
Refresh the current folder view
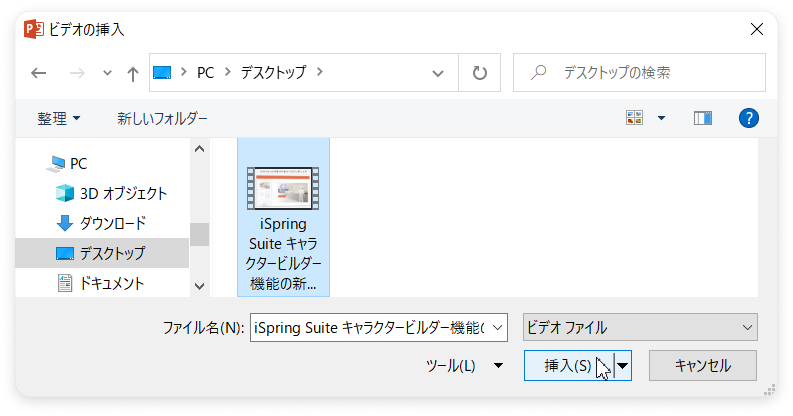[479, 73]
